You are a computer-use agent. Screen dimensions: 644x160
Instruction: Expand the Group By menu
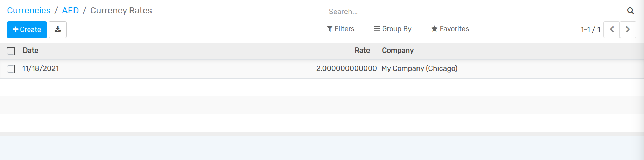(393, 29)
